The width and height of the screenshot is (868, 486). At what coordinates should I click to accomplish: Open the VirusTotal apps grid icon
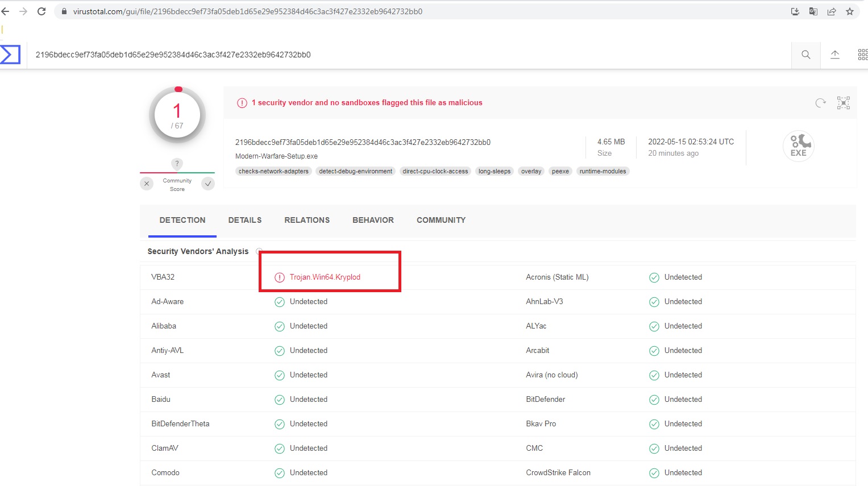click(x=863, y=55)
